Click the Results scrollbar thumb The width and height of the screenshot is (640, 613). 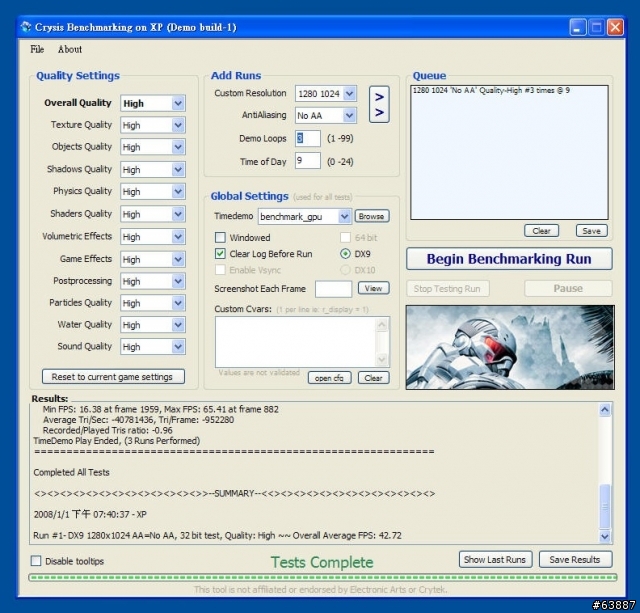(604, 506)
